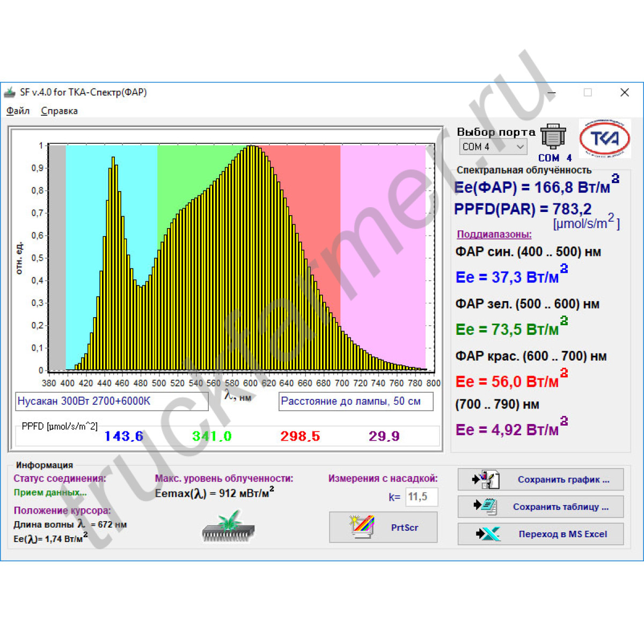Click the PrtScr rainbow screenshot icon

tap(362, 527)
